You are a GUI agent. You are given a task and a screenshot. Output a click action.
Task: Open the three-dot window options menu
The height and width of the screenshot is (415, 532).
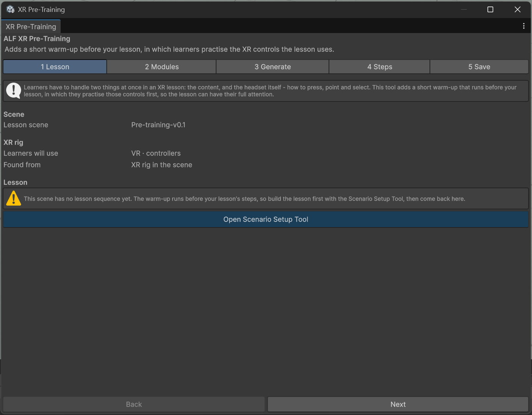coord(524,26)
